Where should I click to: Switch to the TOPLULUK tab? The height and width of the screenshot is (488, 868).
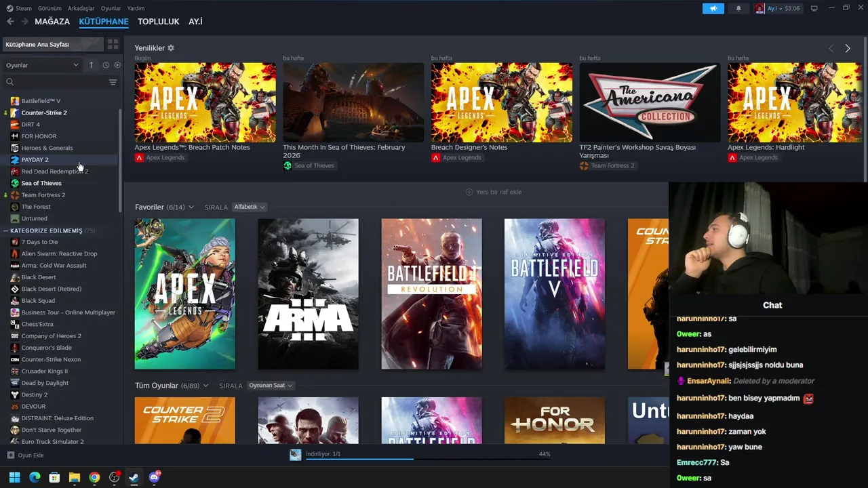(159, 22)
